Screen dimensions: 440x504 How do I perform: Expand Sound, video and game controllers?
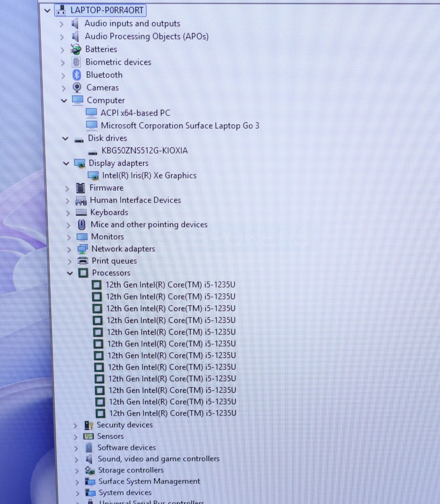[x=76, y=460]
